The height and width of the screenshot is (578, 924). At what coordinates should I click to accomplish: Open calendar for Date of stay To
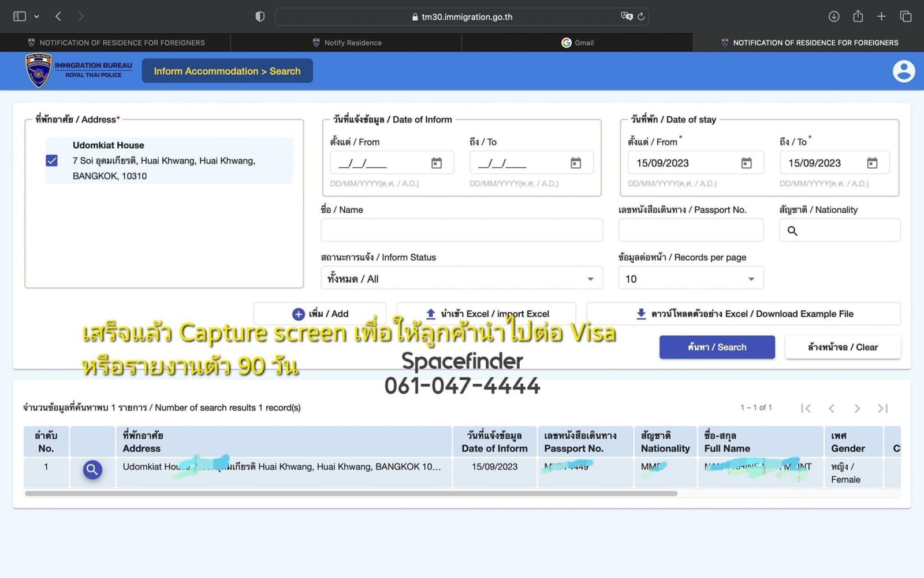coord(872,164)
